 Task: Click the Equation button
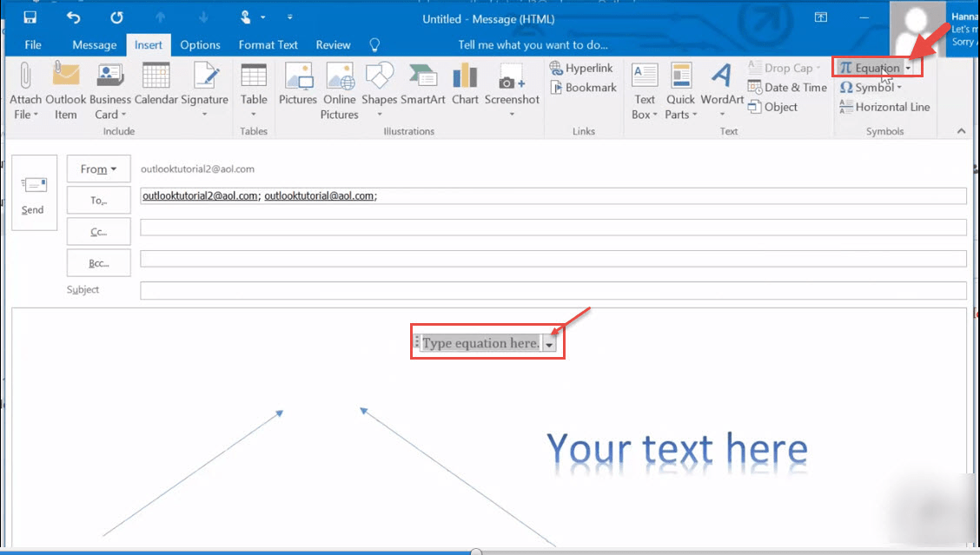[x=870, y=68]
